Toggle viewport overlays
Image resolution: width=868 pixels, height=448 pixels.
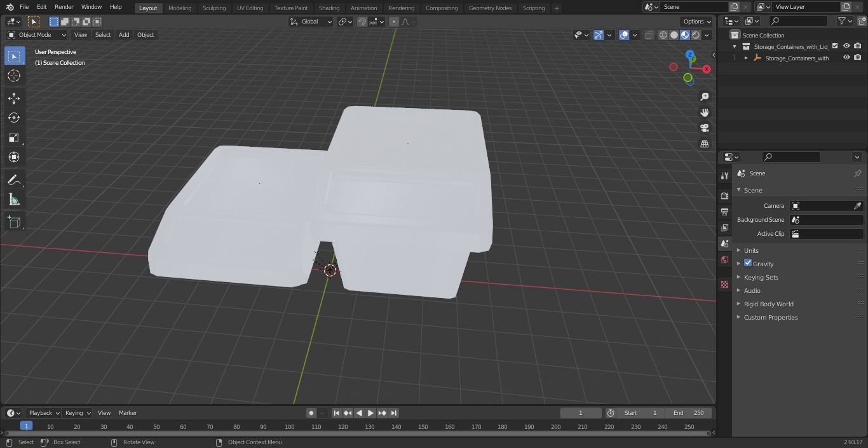click(624, 35)
